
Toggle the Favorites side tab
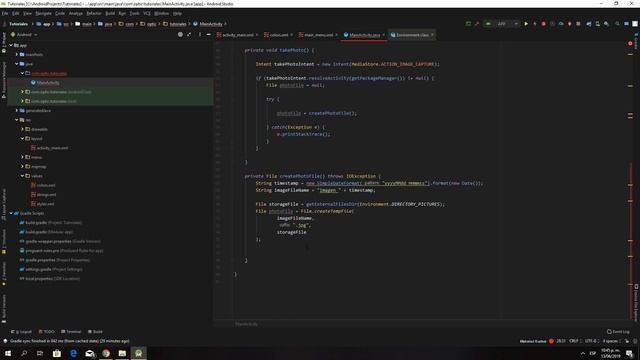4,273
